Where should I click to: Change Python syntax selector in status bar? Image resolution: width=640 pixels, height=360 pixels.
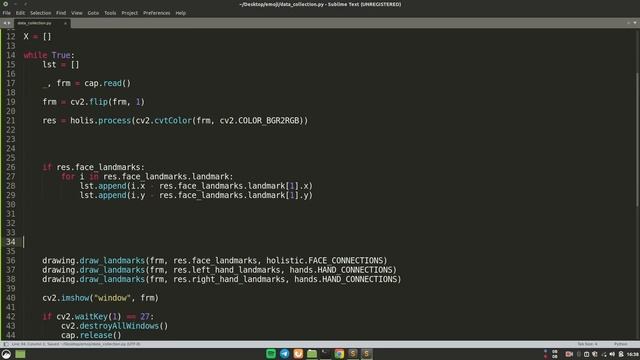pyautogui.click(x=620, y=344)
